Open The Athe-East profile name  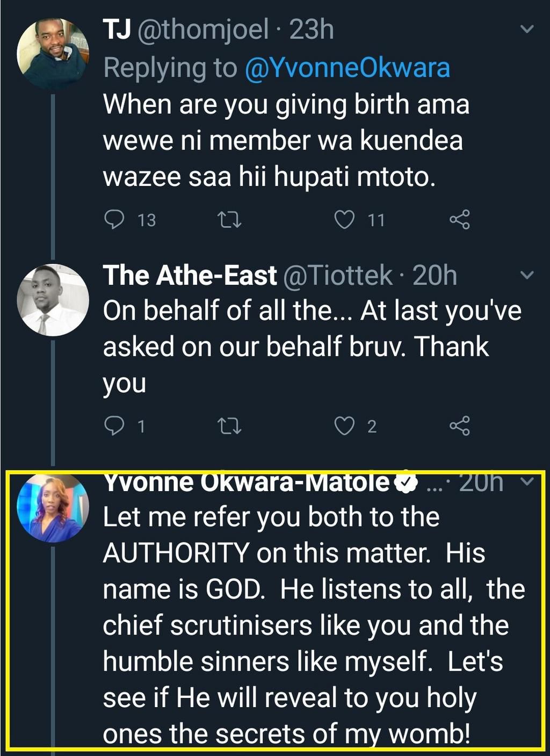click(x=190, y=275)
